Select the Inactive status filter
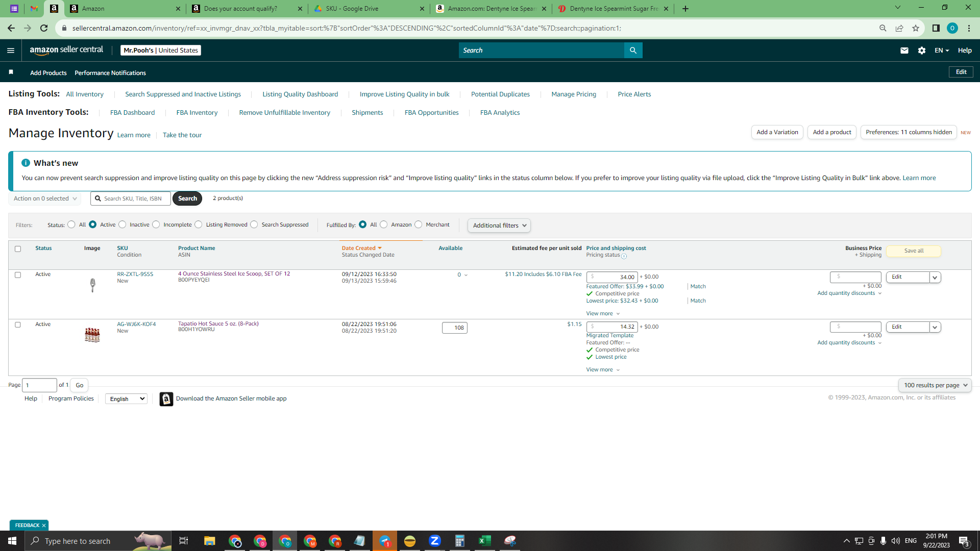The width and height of the screenshot is (980, 551). pyautogui.click(x=122, y=224)
